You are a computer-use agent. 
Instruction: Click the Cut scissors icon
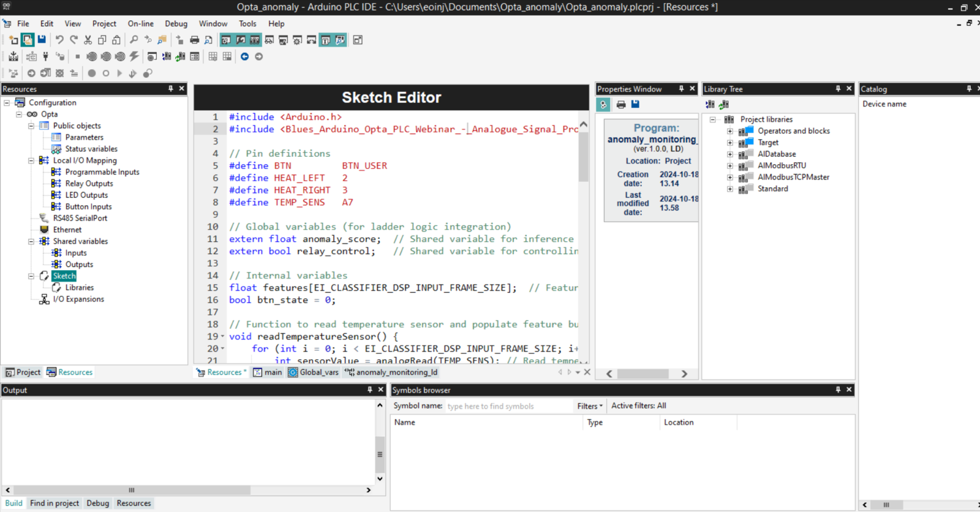[88, 40]
